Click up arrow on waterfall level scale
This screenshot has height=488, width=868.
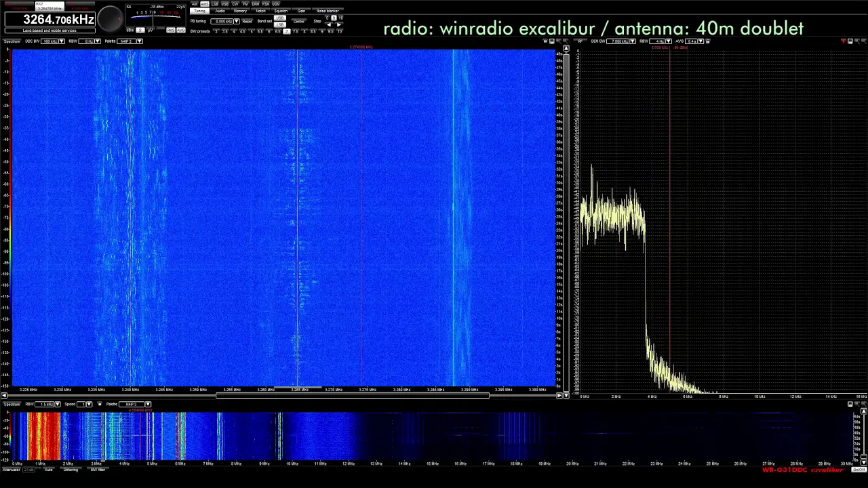[x=566, y=49]
